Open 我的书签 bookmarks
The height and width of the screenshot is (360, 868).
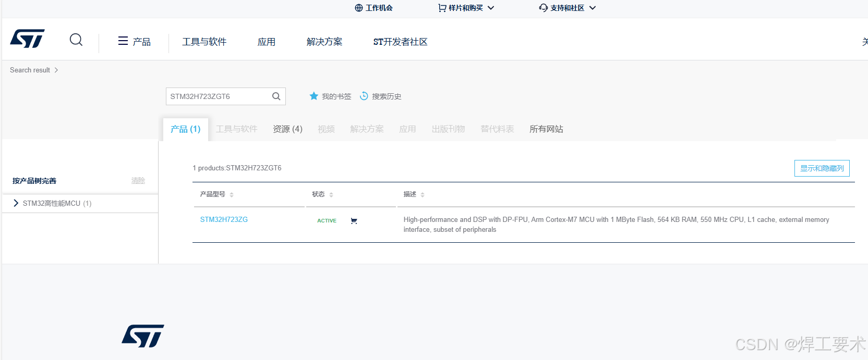pos(336,96)
